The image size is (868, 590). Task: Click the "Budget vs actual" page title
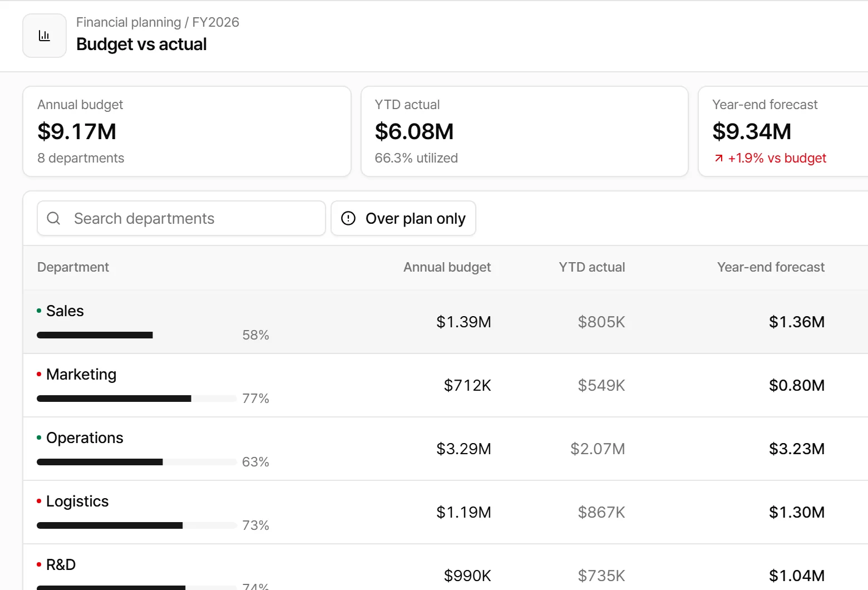(141, 44)
